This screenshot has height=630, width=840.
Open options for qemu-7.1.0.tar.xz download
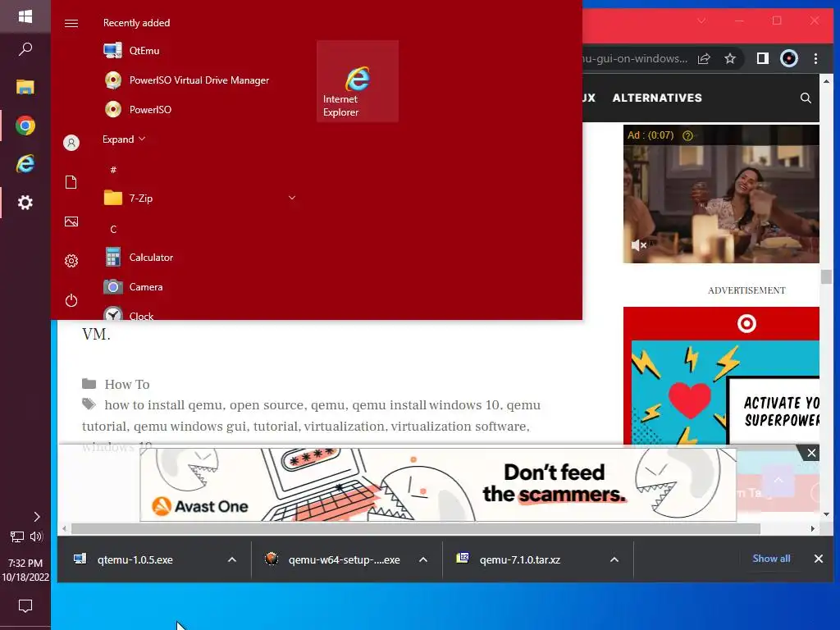614,559
